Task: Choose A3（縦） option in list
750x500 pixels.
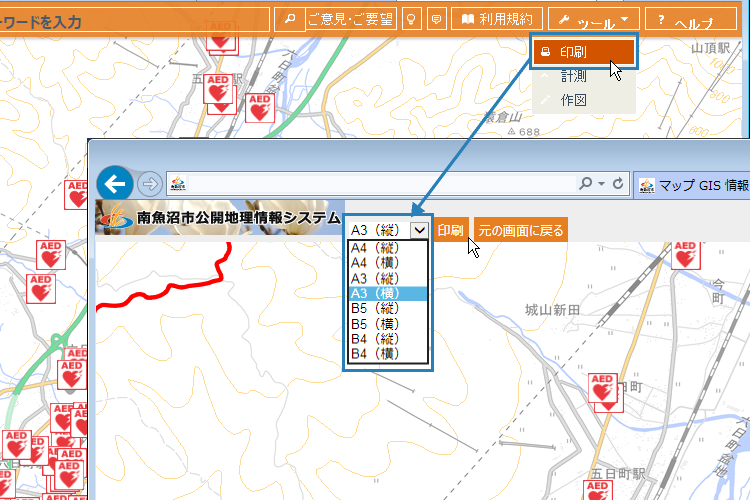Action: click(387, 278)
